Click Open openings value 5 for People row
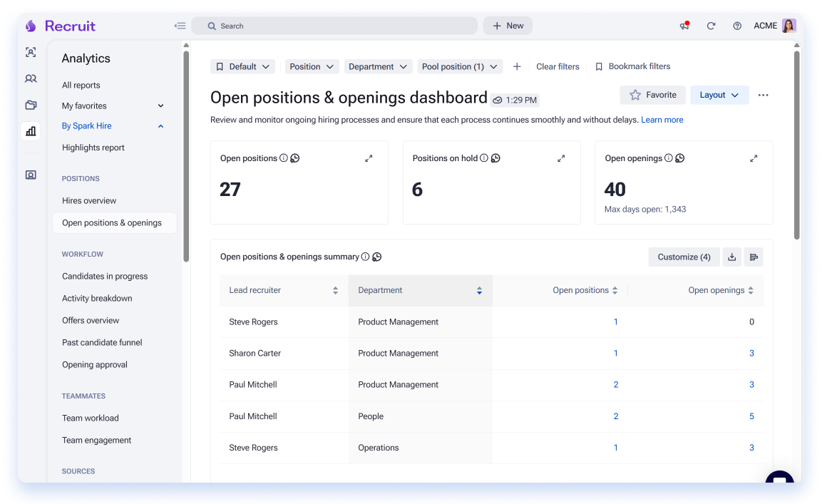Viewport: 822px width, 504px height. point(751,416)
